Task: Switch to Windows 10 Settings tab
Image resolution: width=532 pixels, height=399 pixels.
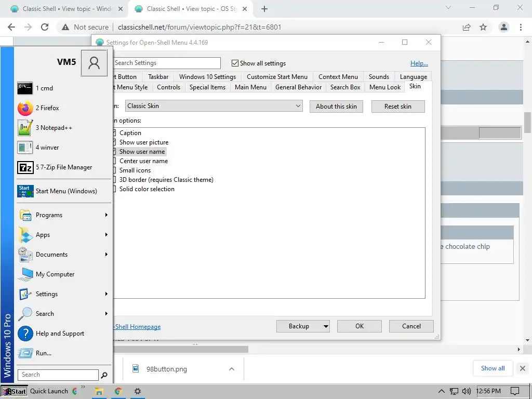Action: [207, 77]
